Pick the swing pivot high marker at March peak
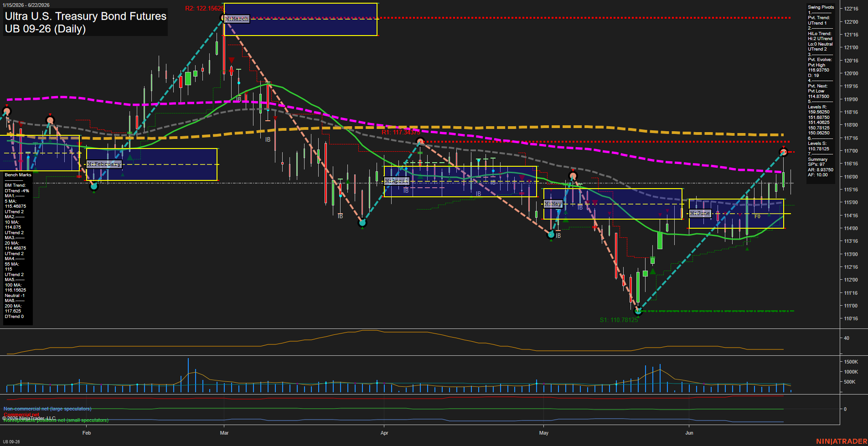Screen dimensions: 868x446 click(x=223, y=18)
